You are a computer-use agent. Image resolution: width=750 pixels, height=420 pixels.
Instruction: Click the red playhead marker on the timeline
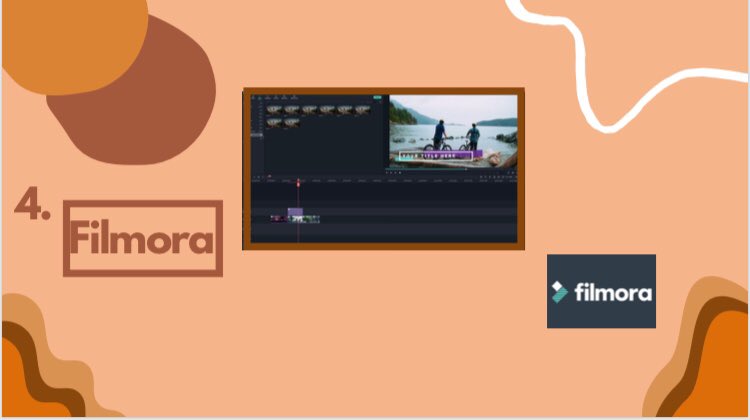298,183
